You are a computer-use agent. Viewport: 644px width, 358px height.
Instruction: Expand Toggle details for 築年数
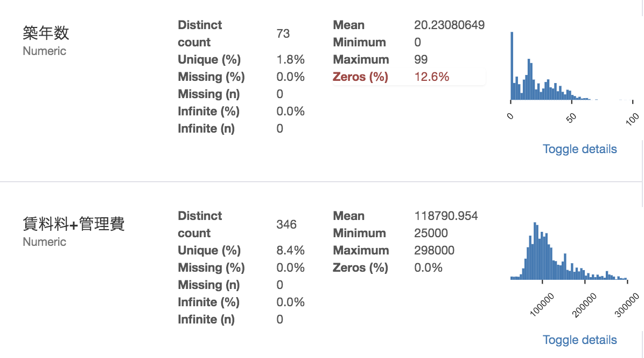pyautogui.click(x=579, y=149)
